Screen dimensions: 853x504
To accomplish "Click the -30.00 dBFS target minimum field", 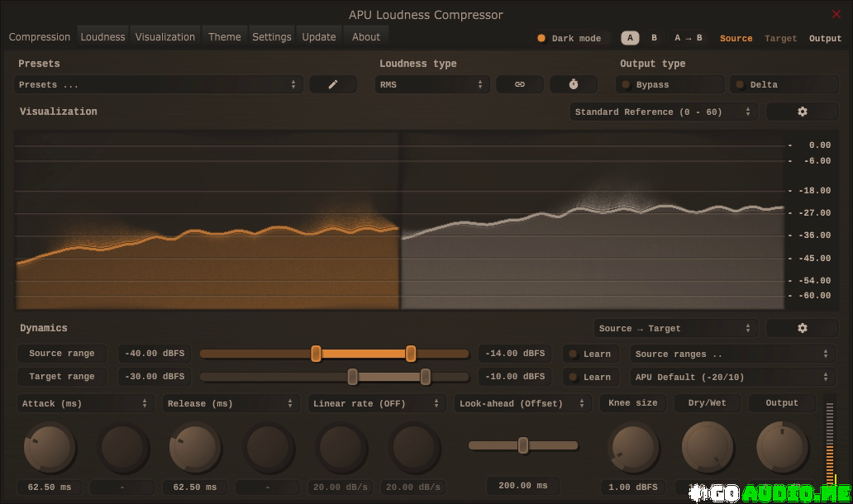I will 155,376.
